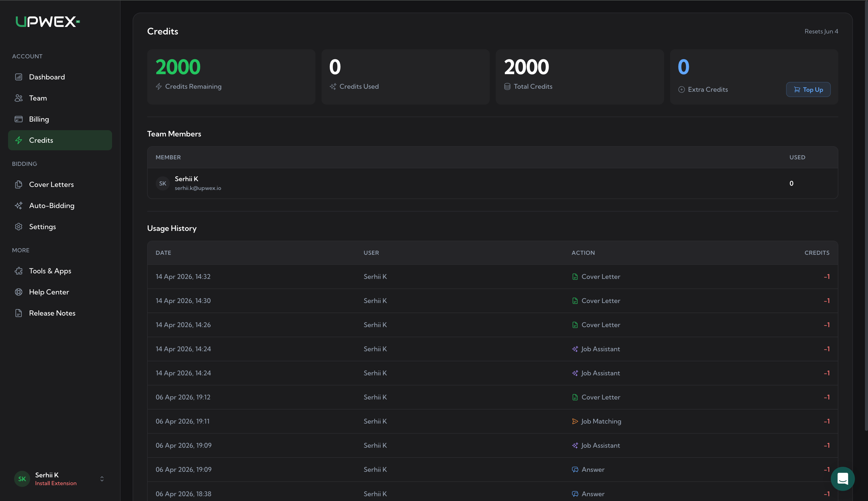The width and height of the screenshot is (868, 501).
Task: Click the email serhii.k@upwex.io
Action: [198, 188]
